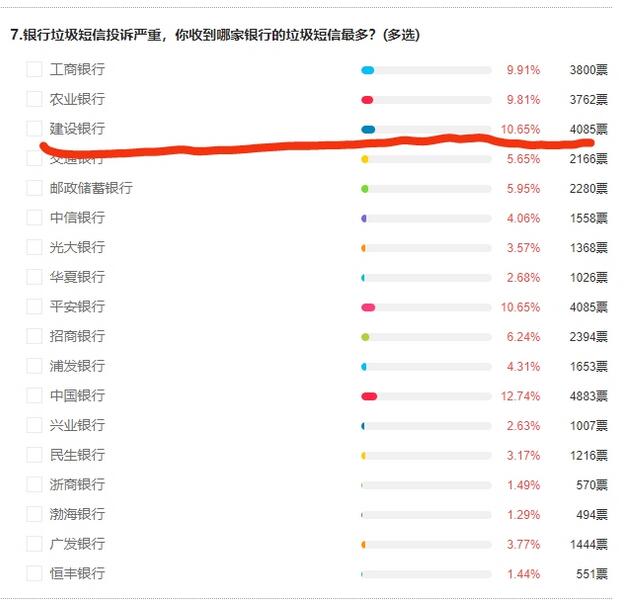The image size is (625, 604).
Task: Click the 1.49% percentage value
Action: click(523, 485)
